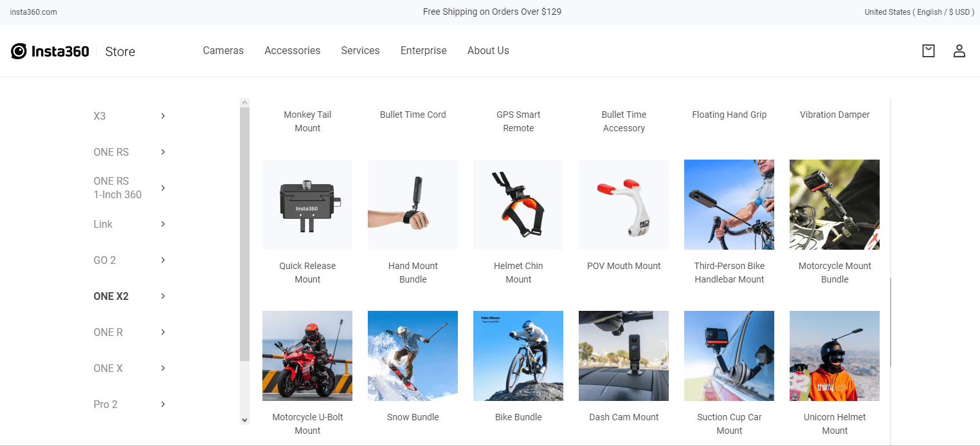The image size is (980, 446).
Task: Expand ONE RS 1-Inch 360 chevron
Action: coord(163,188)
